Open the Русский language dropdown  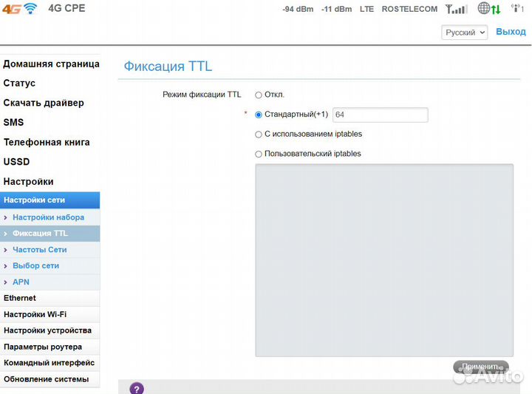pos(465,33)
